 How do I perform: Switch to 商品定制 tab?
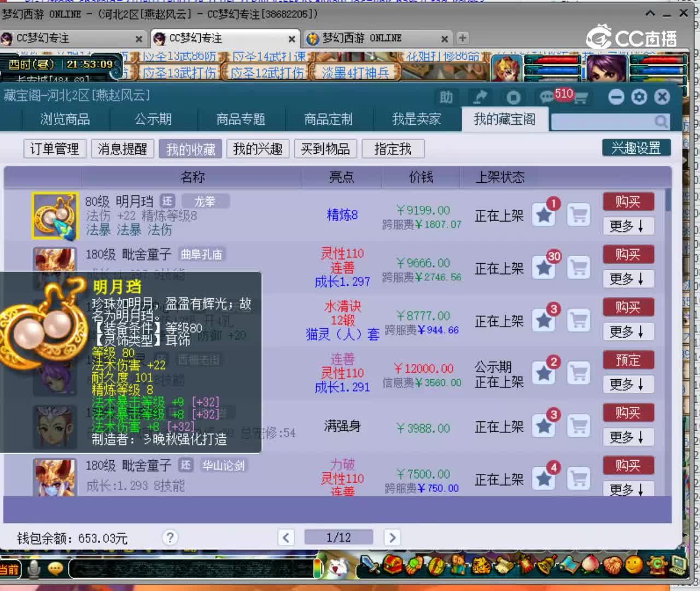[328, 119]
